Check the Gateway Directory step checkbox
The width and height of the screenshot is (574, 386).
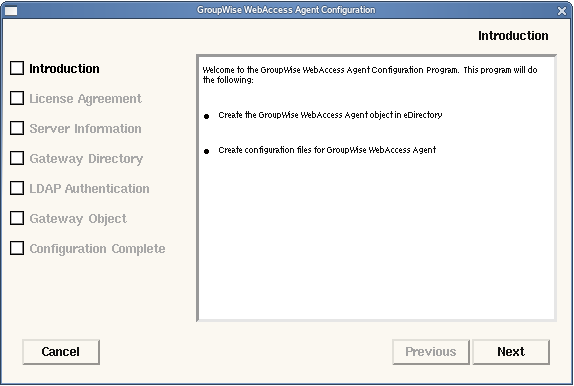coord(17,158)
